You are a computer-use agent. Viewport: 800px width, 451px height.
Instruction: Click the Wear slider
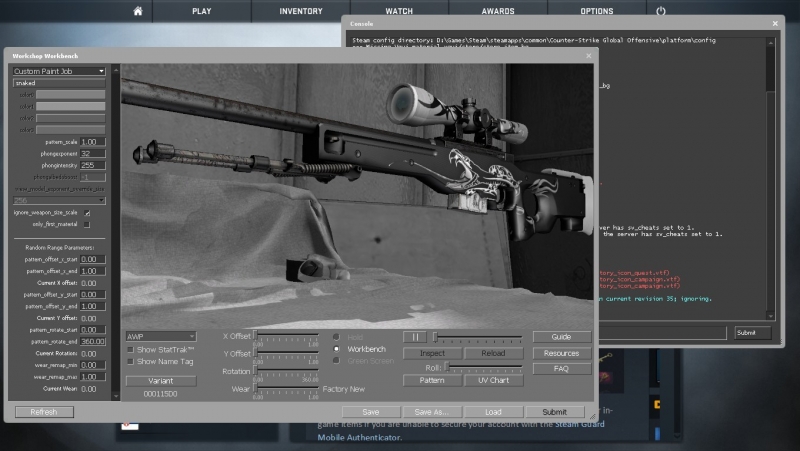coord(286,390)
